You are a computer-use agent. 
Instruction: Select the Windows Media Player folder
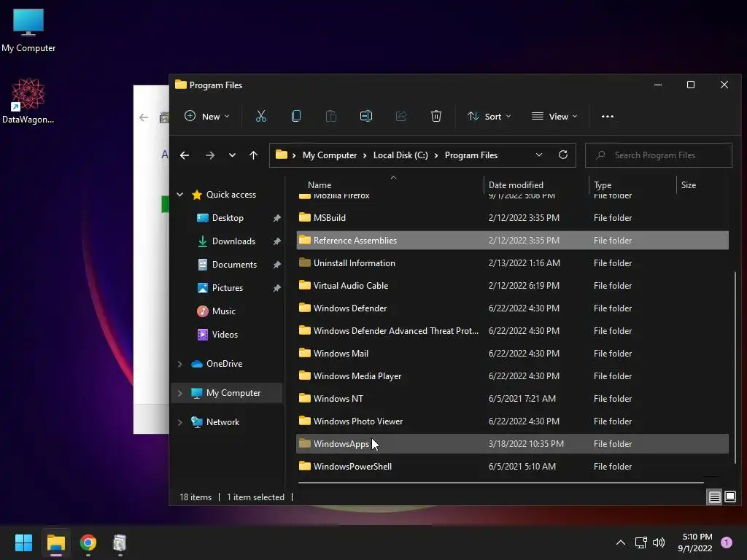coord(512,376)
